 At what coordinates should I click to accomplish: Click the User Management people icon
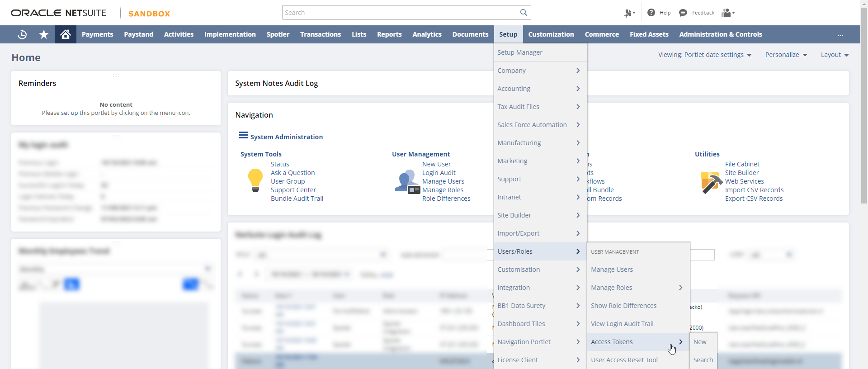(x=407, y=181)
